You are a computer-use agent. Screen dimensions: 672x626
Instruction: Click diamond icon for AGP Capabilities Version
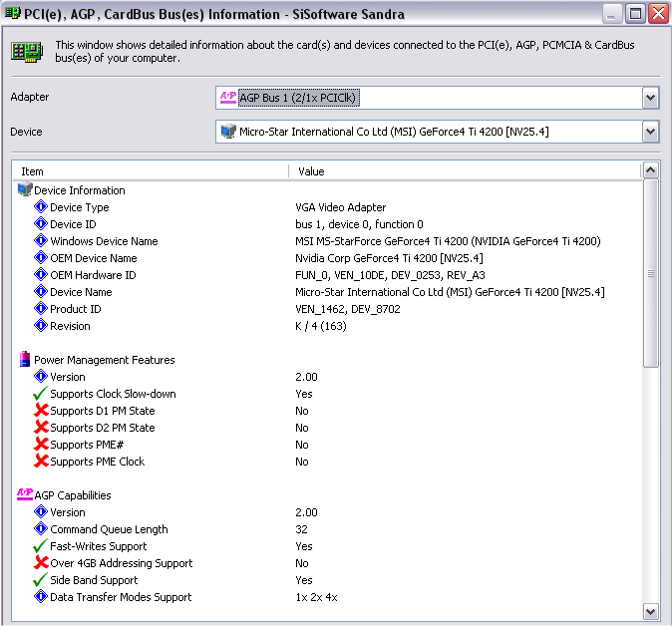click(41, 511)
